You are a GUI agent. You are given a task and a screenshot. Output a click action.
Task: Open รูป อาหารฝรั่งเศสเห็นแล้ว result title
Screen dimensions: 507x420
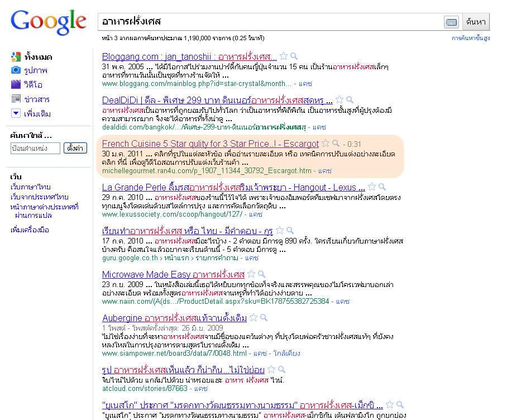click(x=183, y=370)
